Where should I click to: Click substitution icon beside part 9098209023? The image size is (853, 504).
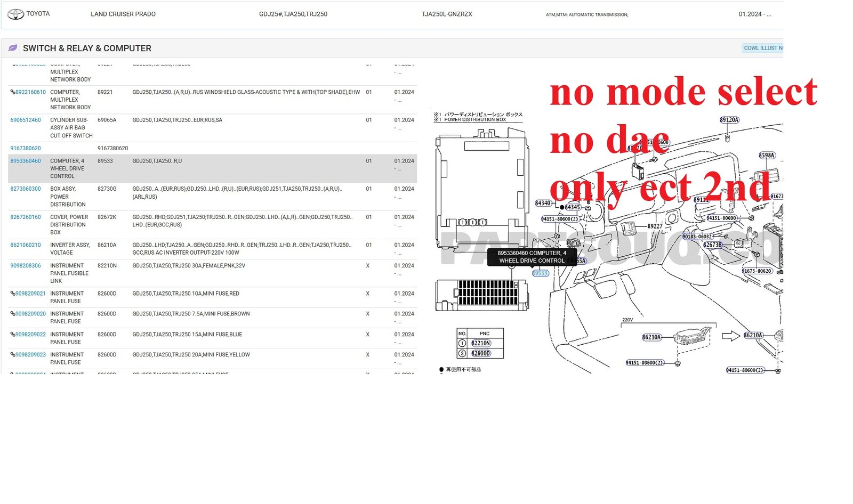pos(12,355)
